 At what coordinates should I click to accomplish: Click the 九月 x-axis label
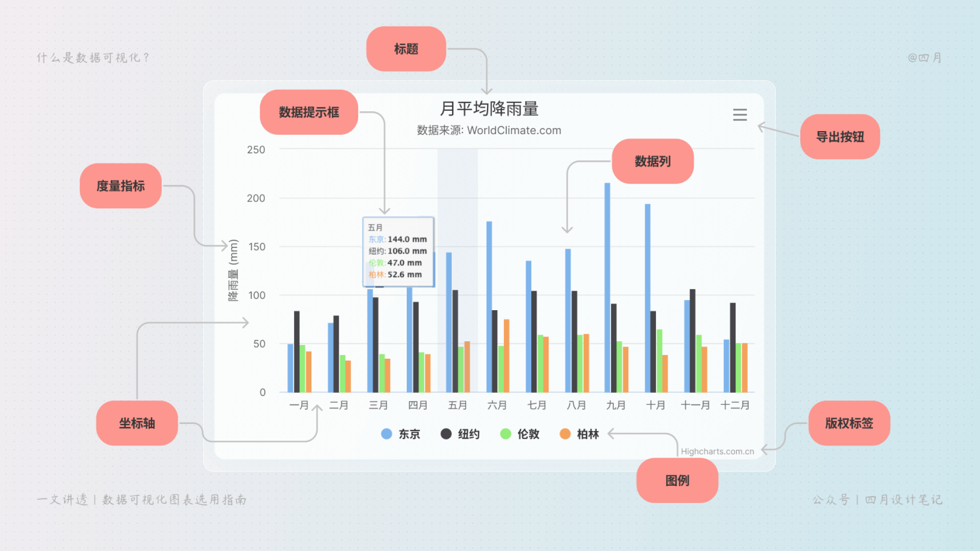[616, 406]
